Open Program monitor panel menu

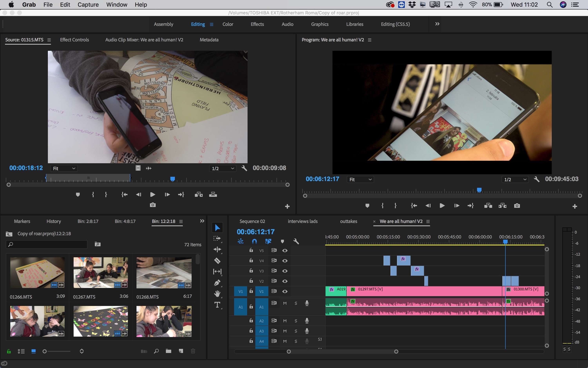coord(370,40)
